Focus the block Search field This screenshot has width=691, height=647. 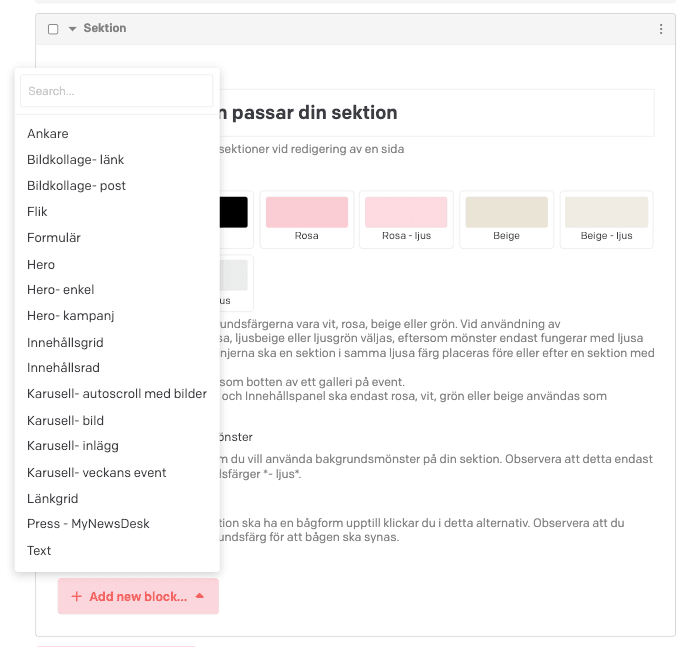116,91
